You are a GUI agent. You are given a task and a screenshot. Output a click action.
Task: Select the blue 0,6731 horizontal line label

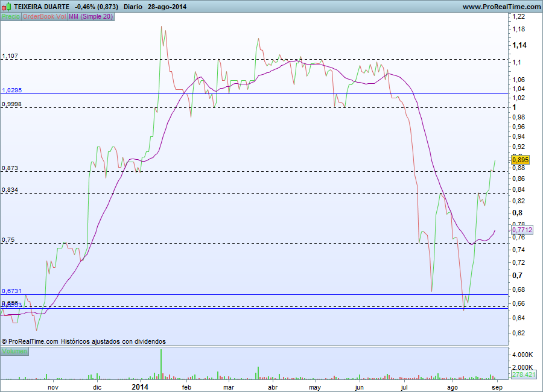click(11, 291)
